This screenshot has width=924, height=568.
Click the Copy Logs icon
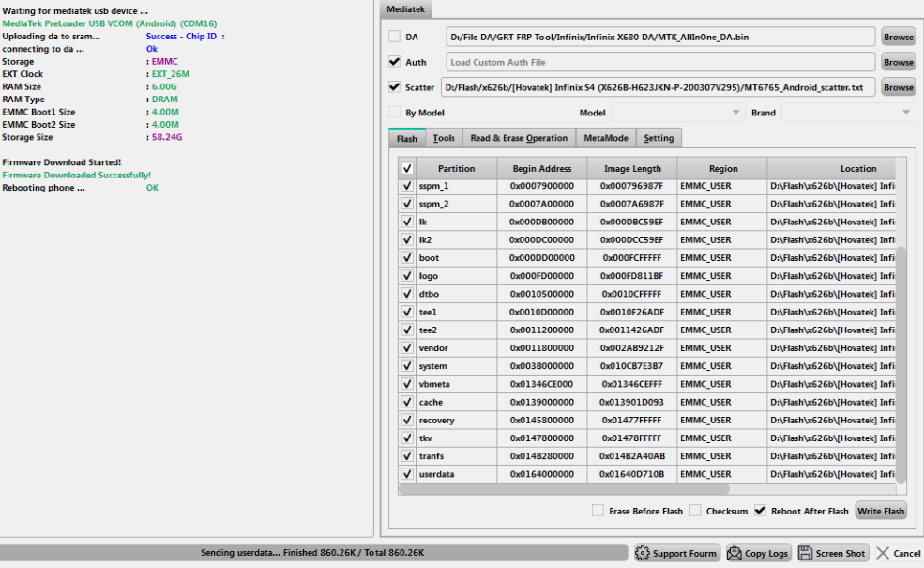pyautogui.click(x=735, y=553)
